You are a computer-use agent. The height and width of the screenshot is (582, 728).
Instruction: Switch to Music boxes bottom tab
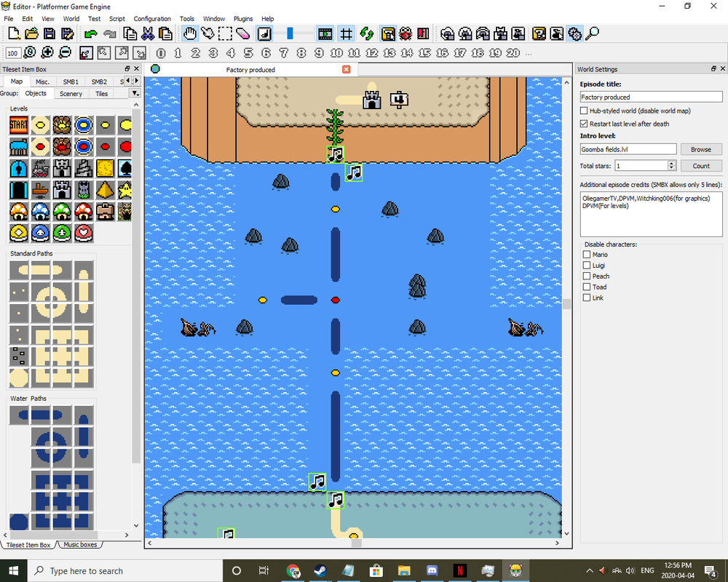pyautogui.click(x=80, y=545)
